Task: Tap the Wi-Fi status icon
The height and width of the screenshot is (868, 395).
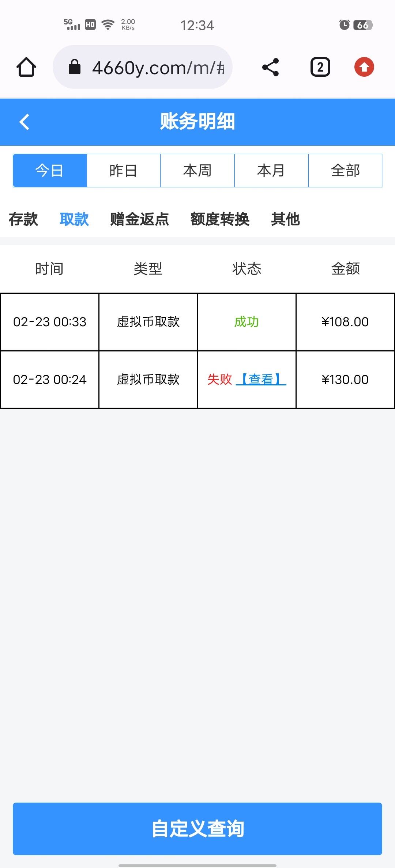Action: [108, 25]
